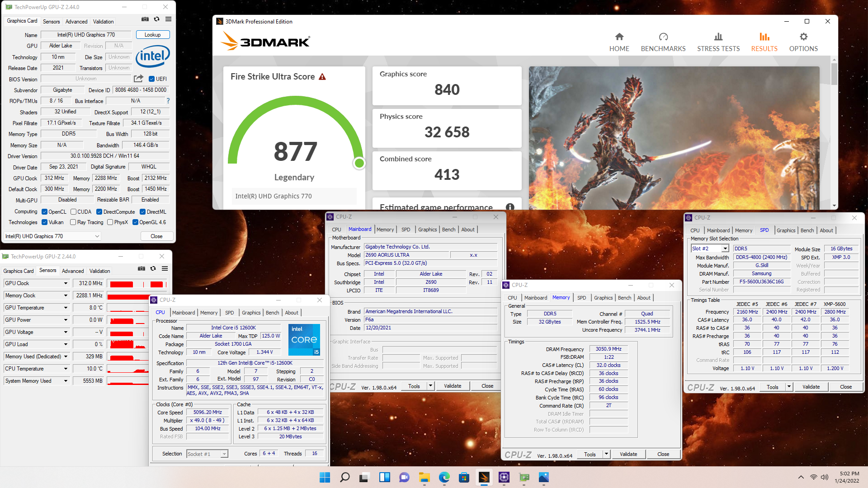868x488 pixels.
Task: Switch to Bench tab in CPU-Z CPU window
Action: tap(273, 313)
